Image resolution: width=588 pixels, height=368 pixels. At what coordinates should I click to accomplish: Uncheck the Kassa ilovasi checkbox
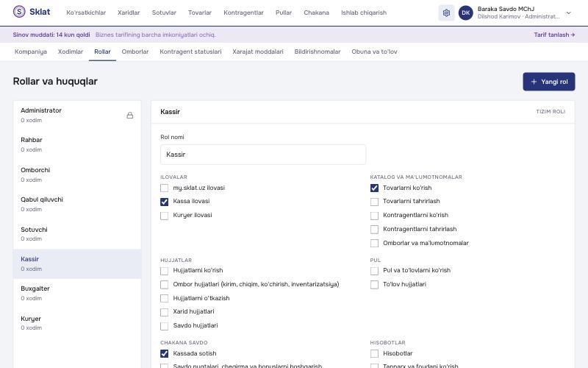(x=164, y=202)
